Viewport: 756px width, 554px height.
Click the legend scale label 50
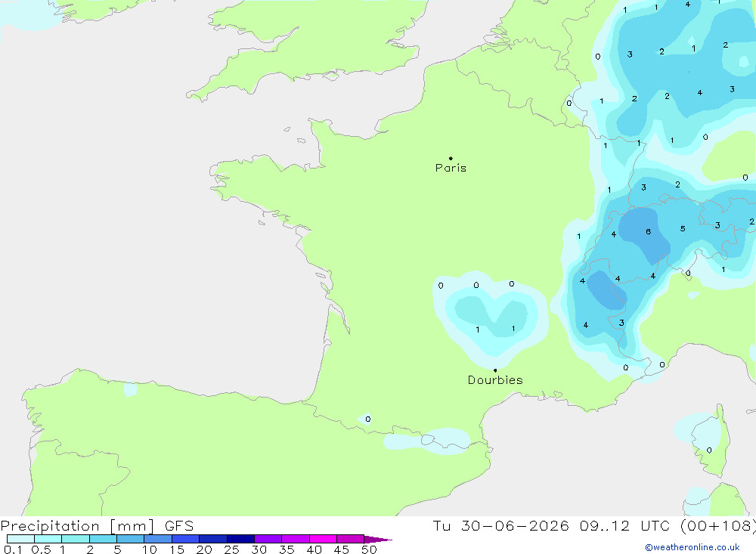[x=369, y=549]
